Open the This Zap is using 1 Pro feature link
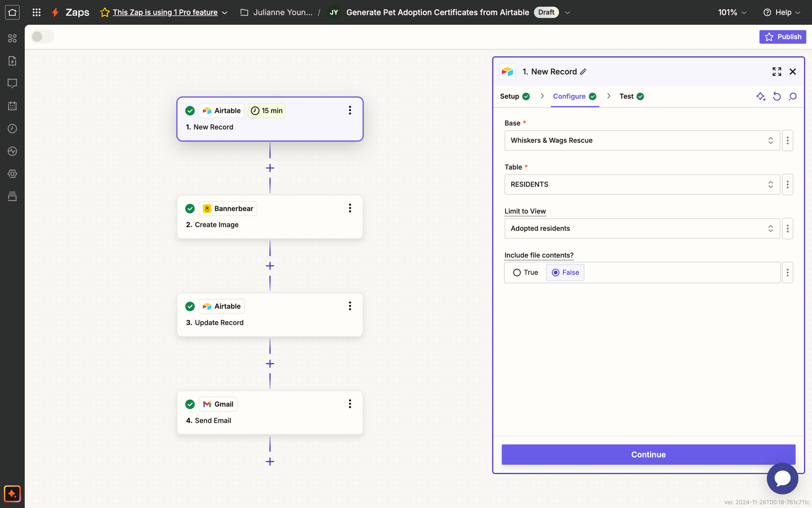The height and width of the screenshot is (508, 812). pos(165,12)
